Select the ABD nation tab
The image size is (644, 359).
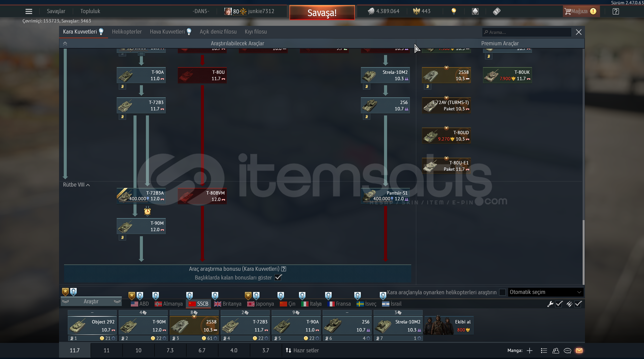pos(140,304)
